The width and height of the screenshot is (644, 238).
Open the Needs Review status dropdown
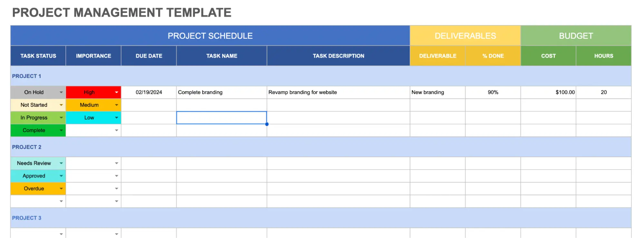61,163
